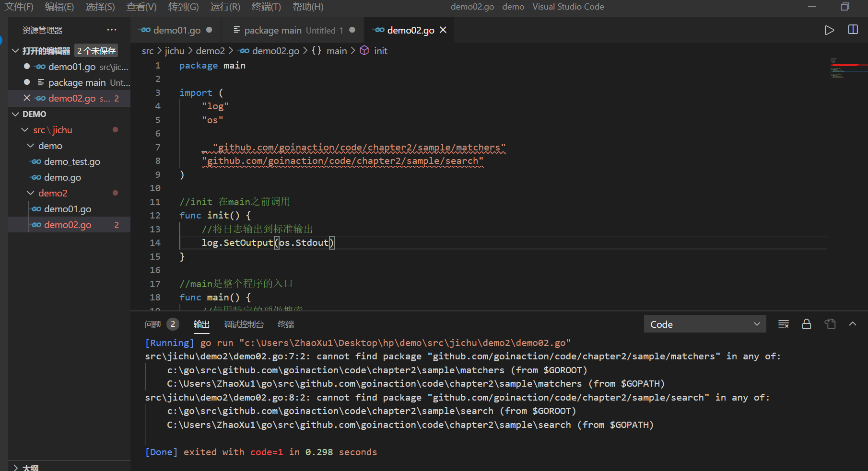The image size is (868, 471).
Task: Click the [Done] exited with code=1 line
Action: (261, 452)
